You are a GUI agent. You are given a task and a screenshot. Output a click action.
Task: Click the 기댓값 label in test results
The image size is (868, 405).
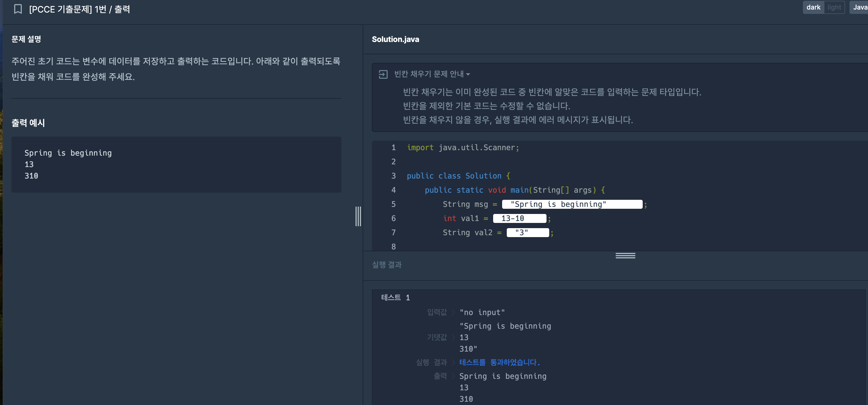coord(437,337)
